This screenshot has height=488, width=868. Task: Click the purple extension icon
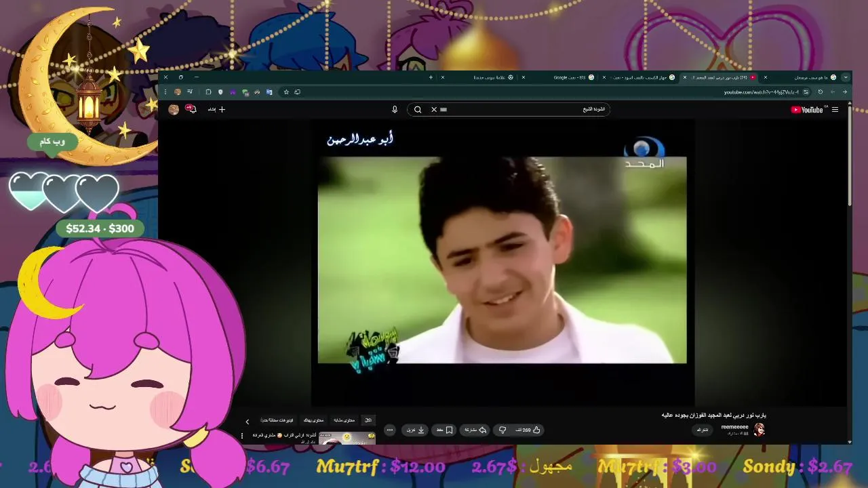pos(233,91)
